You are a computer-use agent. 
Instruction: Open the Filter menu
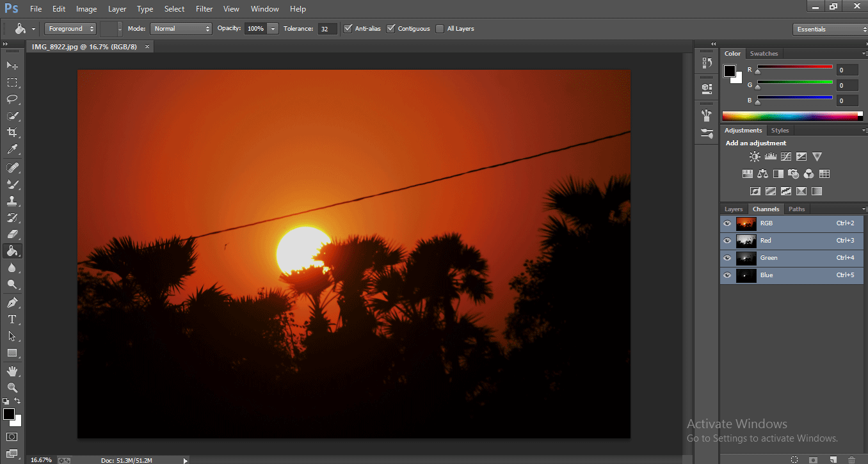coord(204,8)
